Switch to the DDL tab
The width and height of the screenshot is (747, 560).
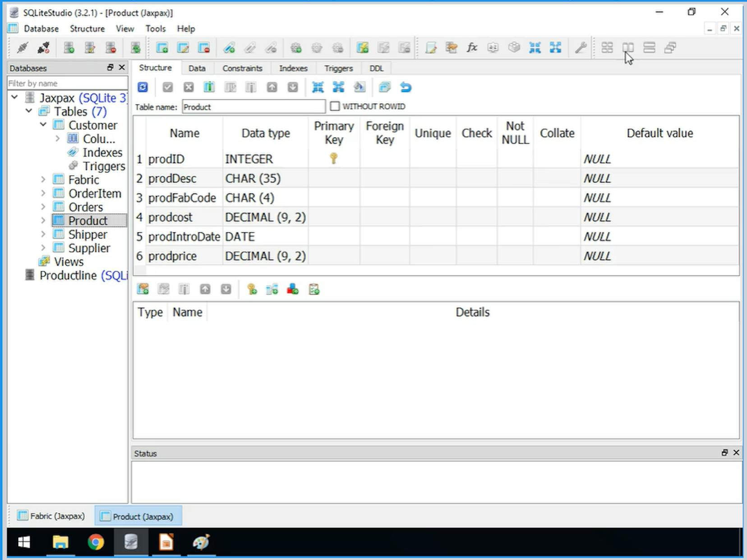[376, 68]
